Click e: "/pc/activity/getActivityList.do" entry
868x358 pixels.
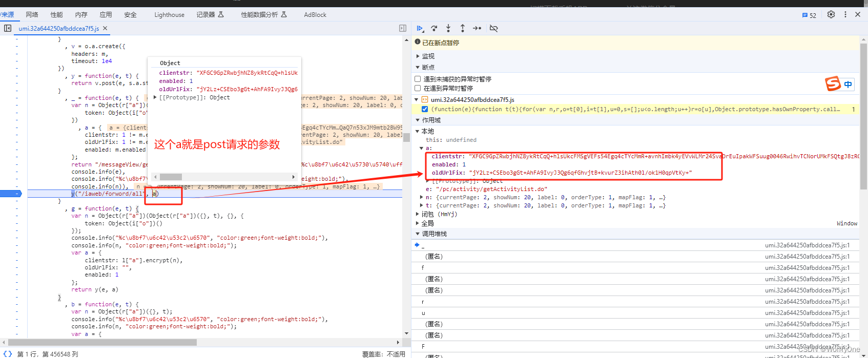coord(486,189)
